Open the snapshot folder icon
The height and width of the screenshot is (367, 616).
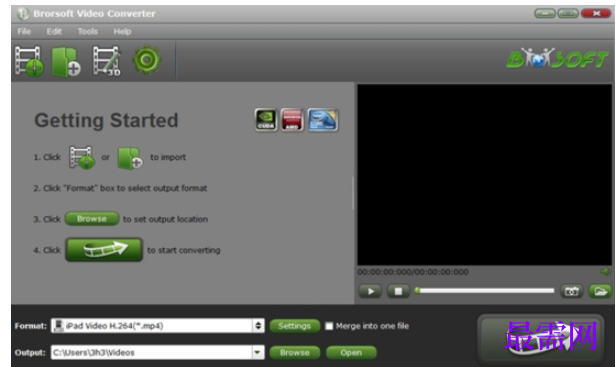600,291
